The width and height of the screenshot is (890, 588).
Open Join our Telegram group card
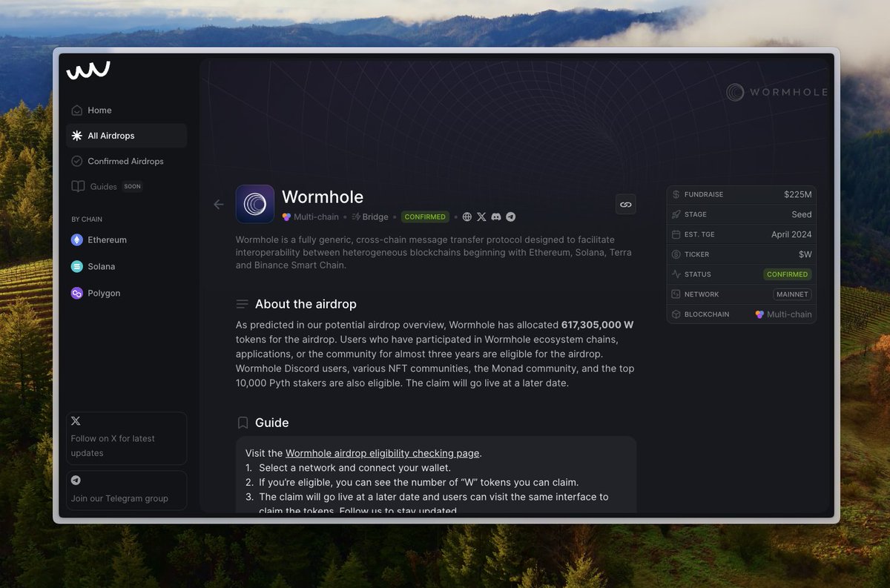coord(126,490)
